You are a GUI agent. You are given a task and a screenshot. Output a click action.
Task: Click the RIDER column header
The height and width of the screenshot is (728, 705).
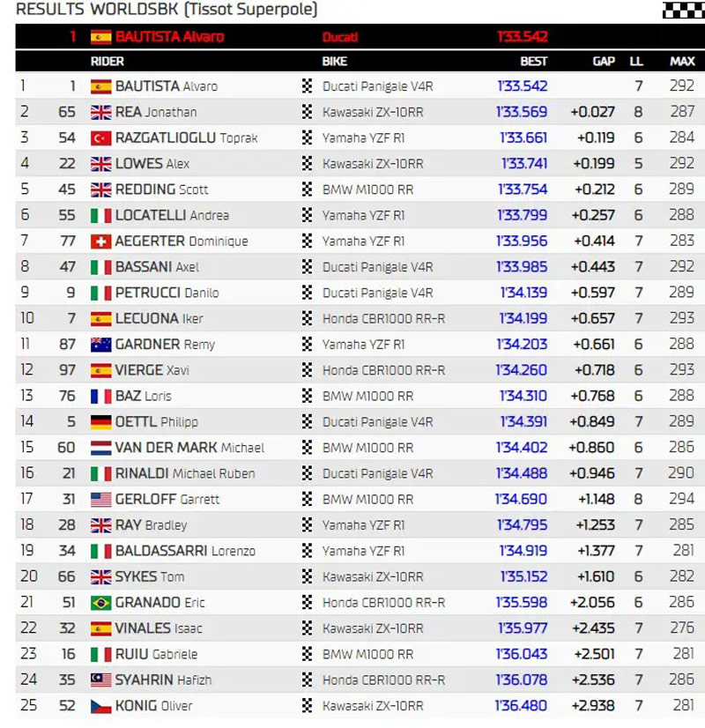pos(108,62)
